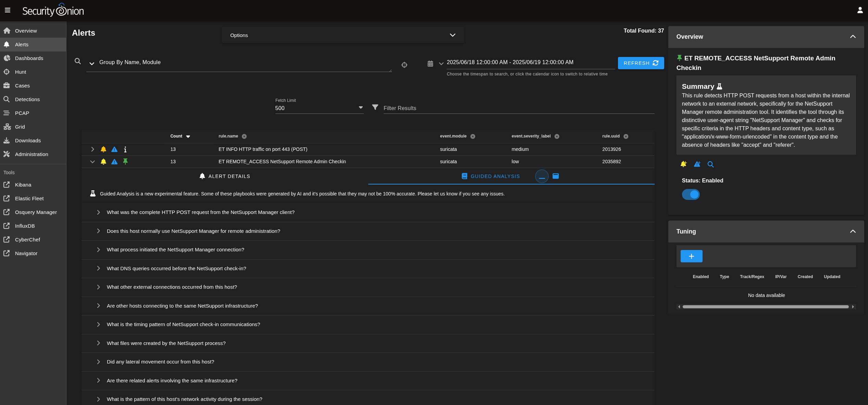868x405 pixels.
Task: Expand 'Did any lateral movement occur' question
Action: 368,362
